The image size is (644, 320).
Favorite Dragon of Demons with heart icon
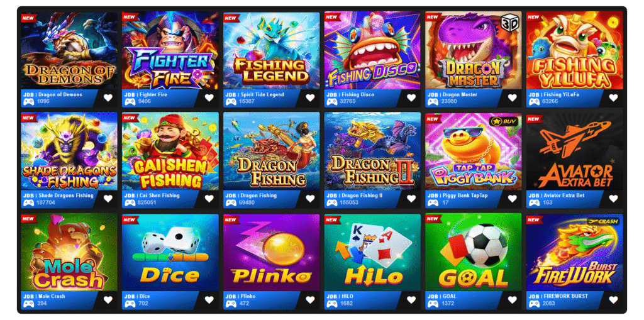click(x=108, y=98)
